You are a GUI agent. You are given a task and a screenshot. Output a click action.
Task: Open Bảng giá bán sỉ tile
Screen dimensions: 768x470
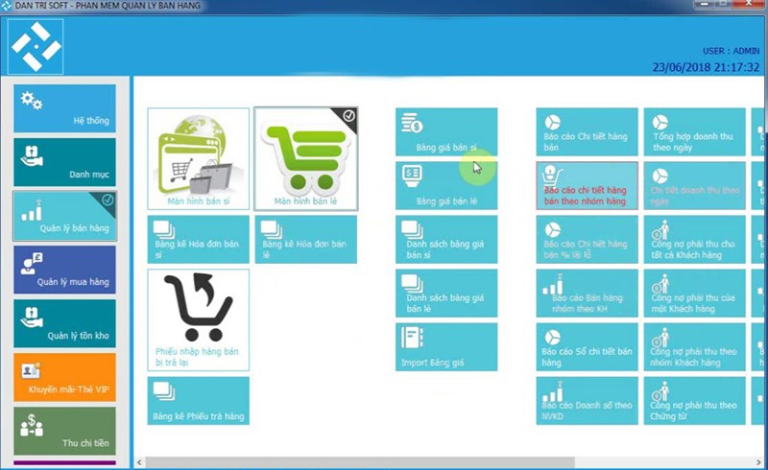pos(446,133)
